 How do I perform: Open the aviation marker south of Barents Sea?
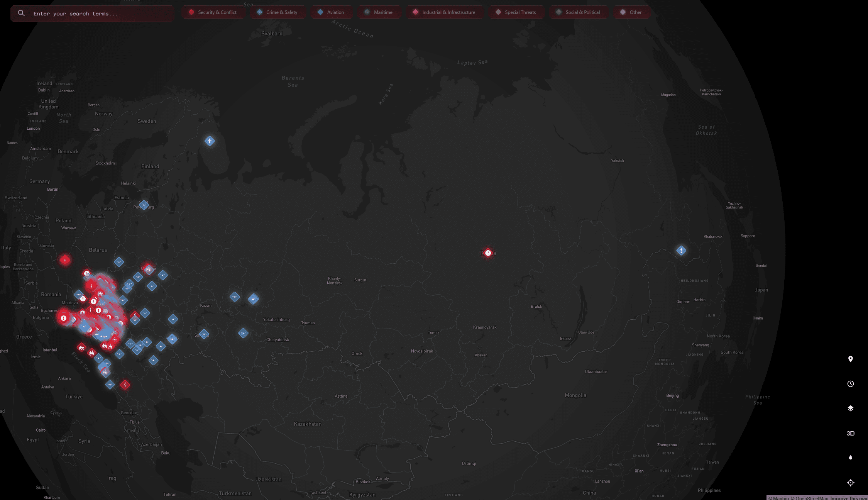pyautogui.click(x=210, y=141)
